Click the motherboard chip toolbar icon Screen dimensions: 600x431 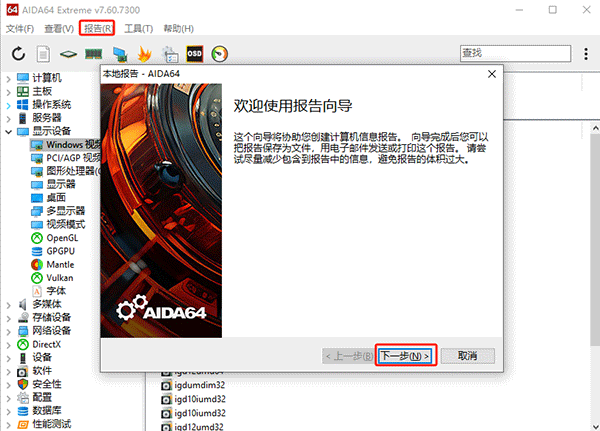[68, 54]
